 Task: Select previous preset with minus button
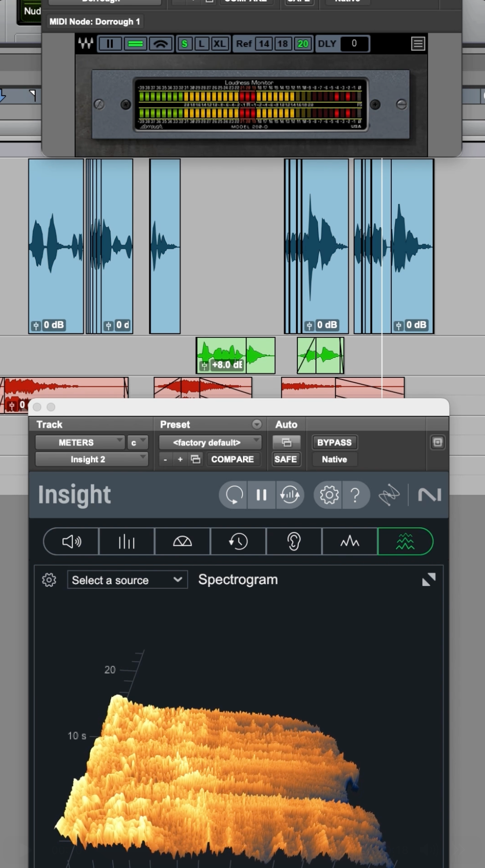coord(165,459)
